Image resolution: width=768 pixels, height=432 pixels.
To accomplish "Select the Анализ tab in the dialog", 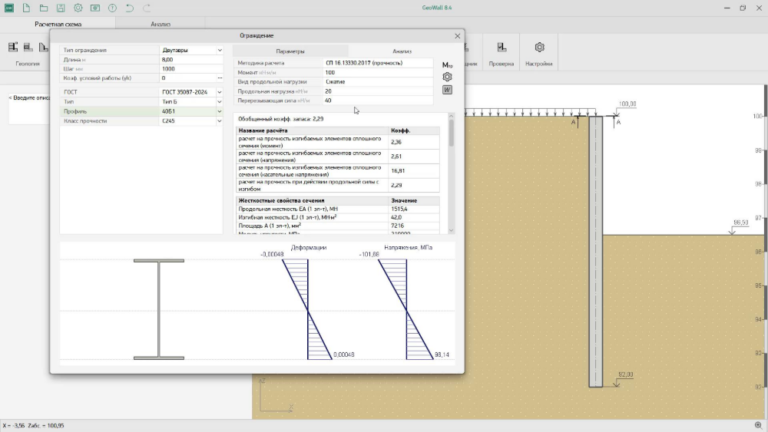I will 402,51.
